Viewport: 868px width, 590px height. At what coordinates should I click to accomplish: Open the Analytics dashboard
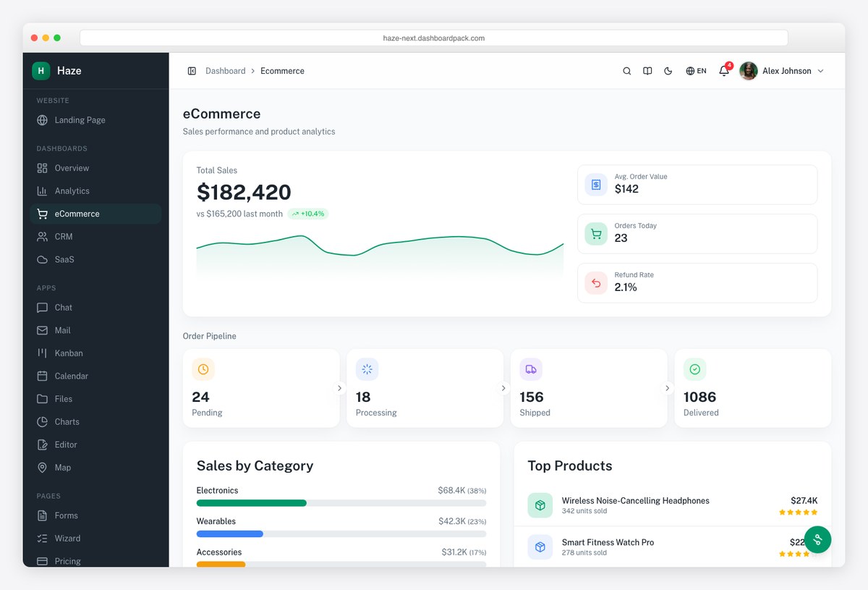tap(95, 191)
